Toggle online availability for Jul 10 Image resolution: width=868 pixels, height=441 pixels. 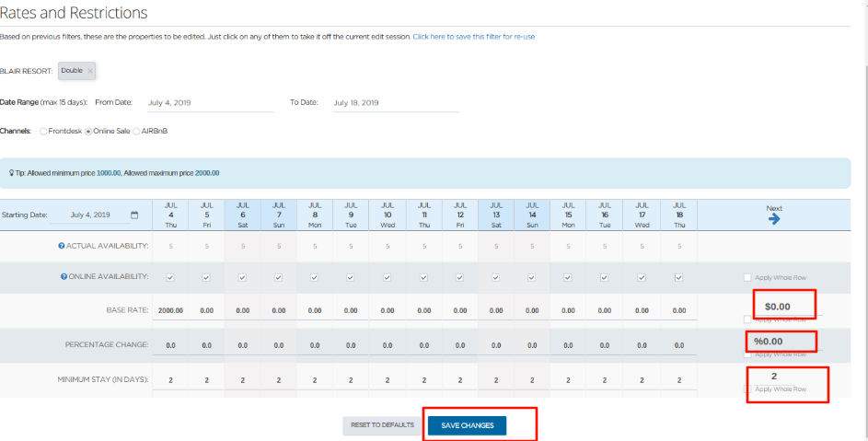(387, 277)
